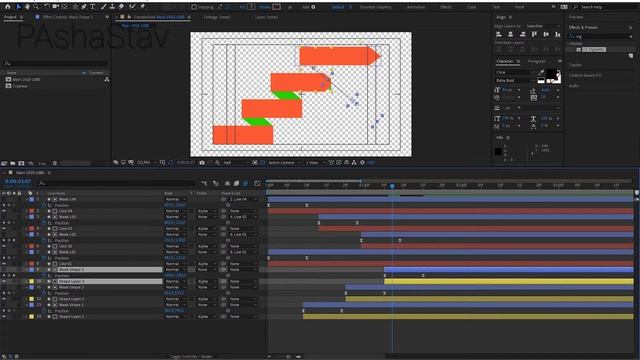The width and height of the screenshot is (640, 360).
Task: Click the yellow label of Shape Layer 3
Action: point(31,281)
